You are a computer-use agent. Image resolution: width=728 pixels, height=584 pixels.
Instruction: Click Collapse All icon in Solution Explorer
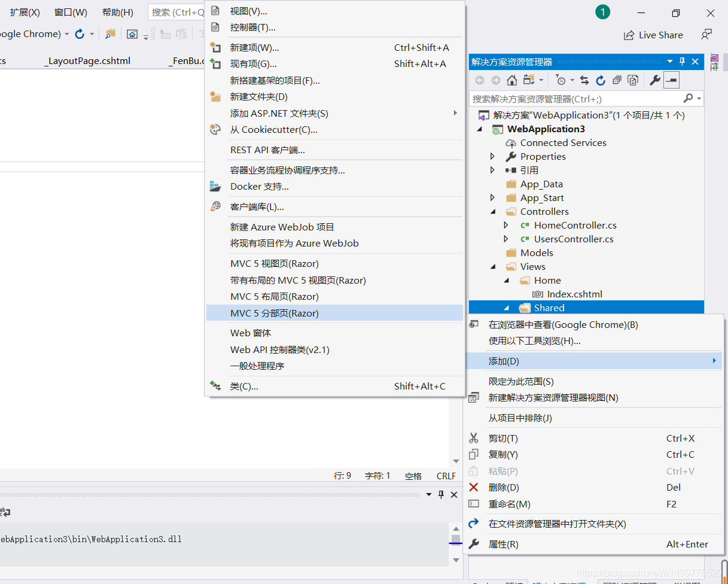617,80
